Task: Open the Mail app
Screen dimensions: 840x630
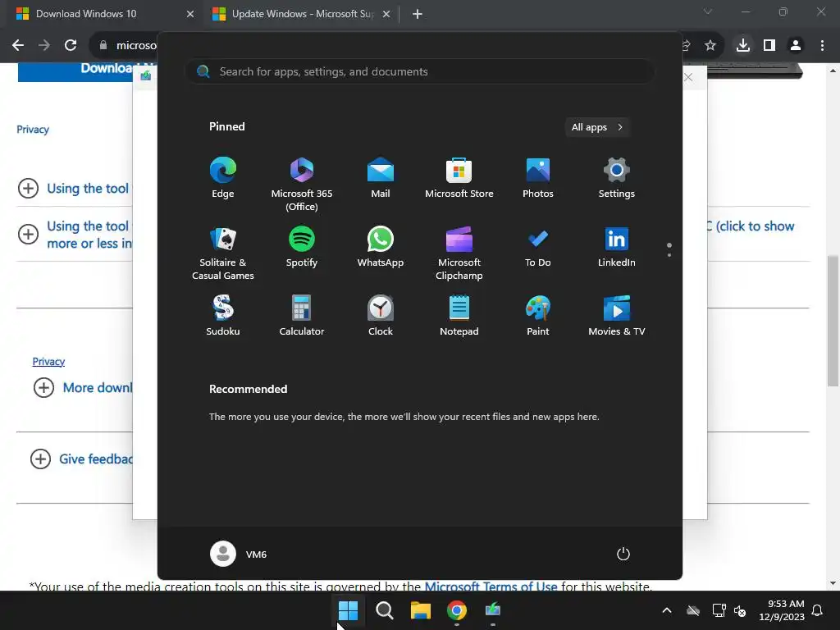Action: [x=381, y=178]
